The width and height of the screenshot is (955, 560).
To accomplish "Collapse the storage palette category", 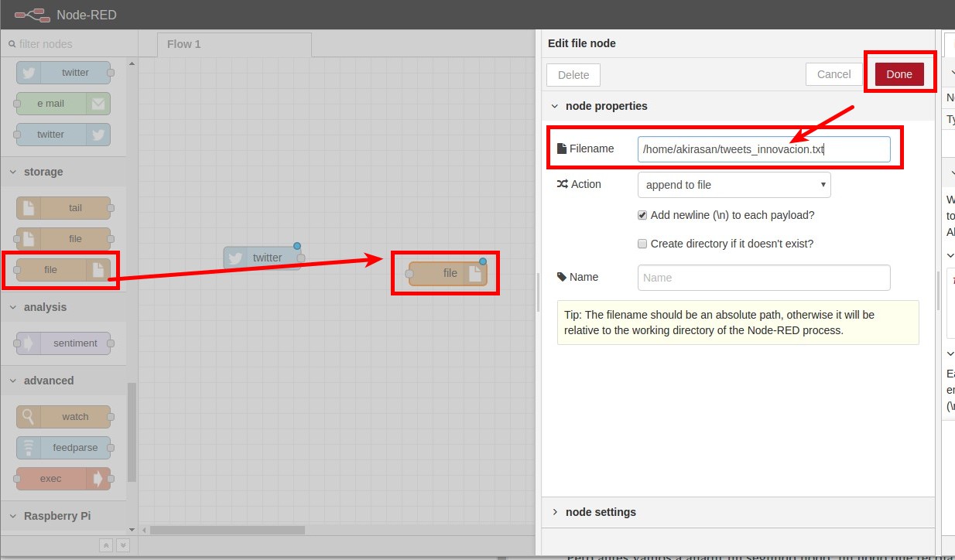I will 12,172.
